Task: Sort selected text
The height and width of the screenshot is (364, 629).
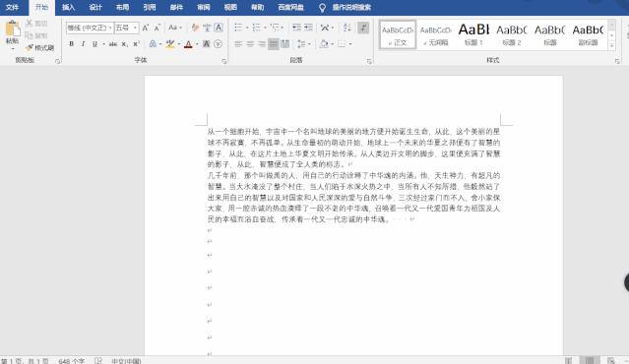Action: [347, 28]
